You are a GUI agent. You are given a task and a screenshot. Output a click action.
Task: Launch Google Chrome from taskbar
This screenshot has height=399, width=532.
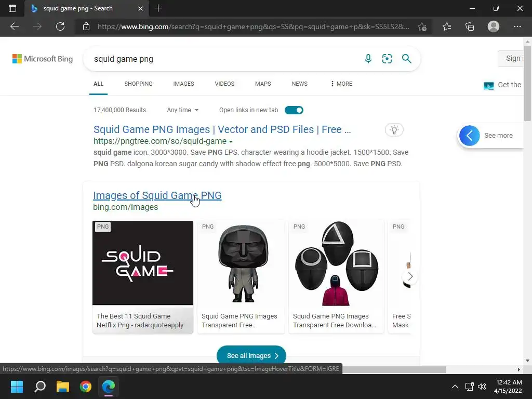pyautogui.click(x=86, y=387)
